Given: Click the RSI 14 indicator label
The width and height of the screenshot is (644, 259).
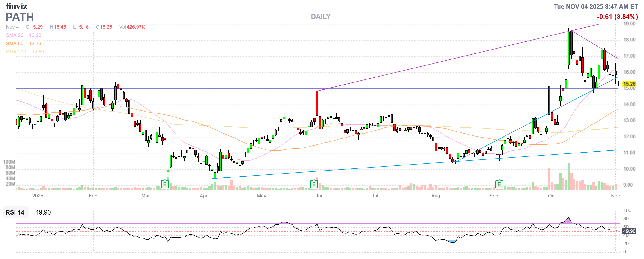Looking at the screenshot, I should pos(15,212).
